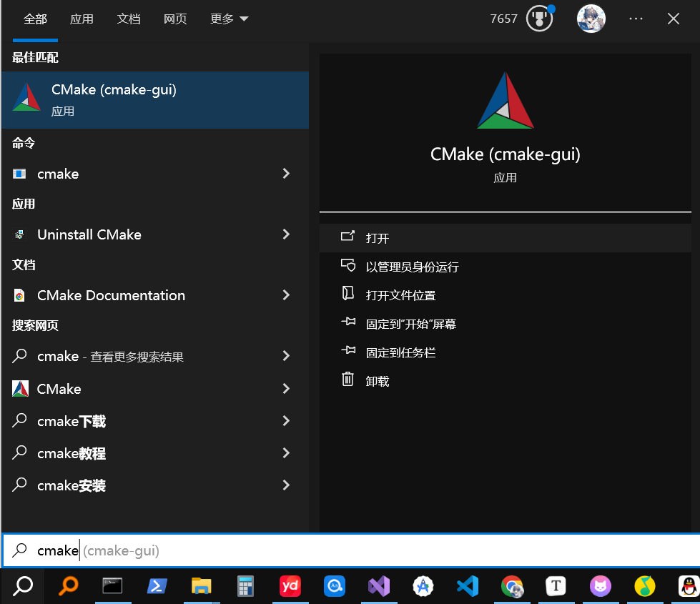
Task: Expand the CMake web result arrow
Action: [286, 389]
